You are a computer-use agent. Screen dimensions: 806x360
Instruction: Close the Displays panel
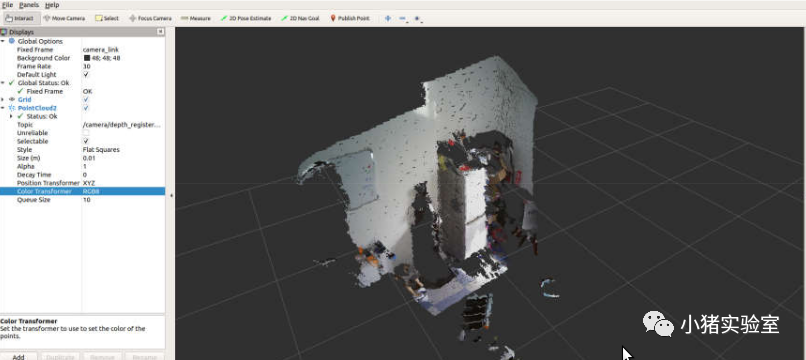[160, 32]
